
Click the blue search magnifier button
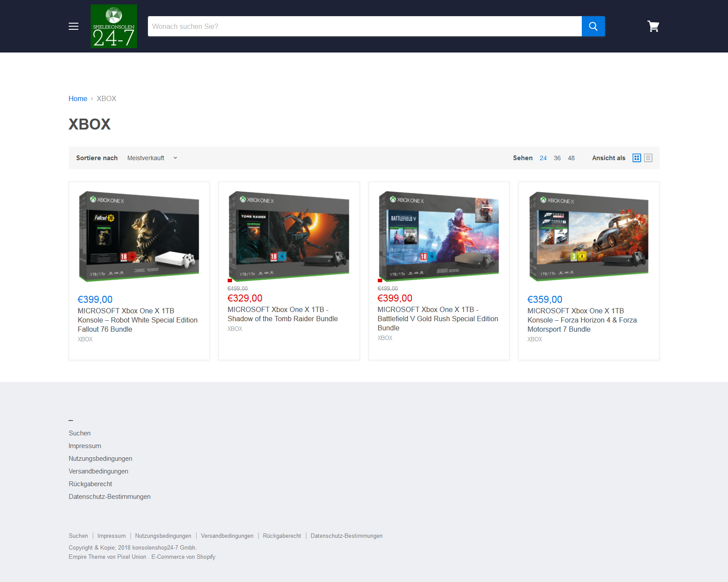click(x=593, y=26)
